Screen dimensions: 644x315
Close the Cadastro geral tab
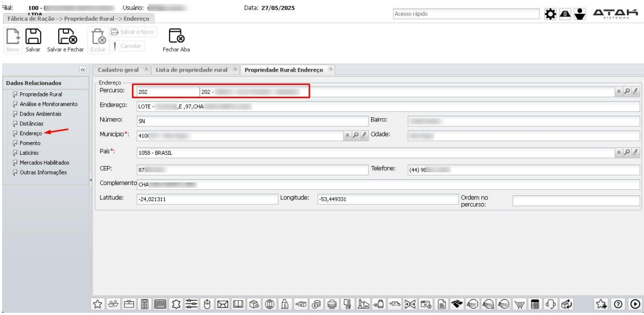pos(145,70)
